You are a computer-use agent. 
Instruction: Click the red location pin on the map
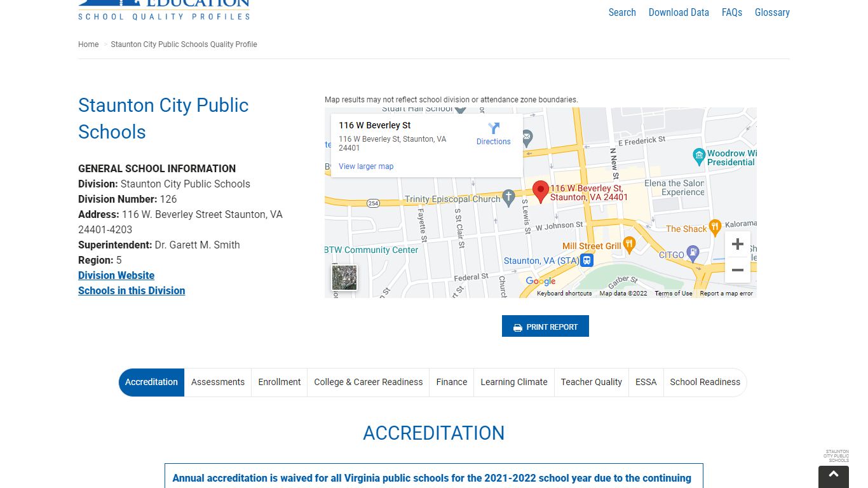coord(540,191)
